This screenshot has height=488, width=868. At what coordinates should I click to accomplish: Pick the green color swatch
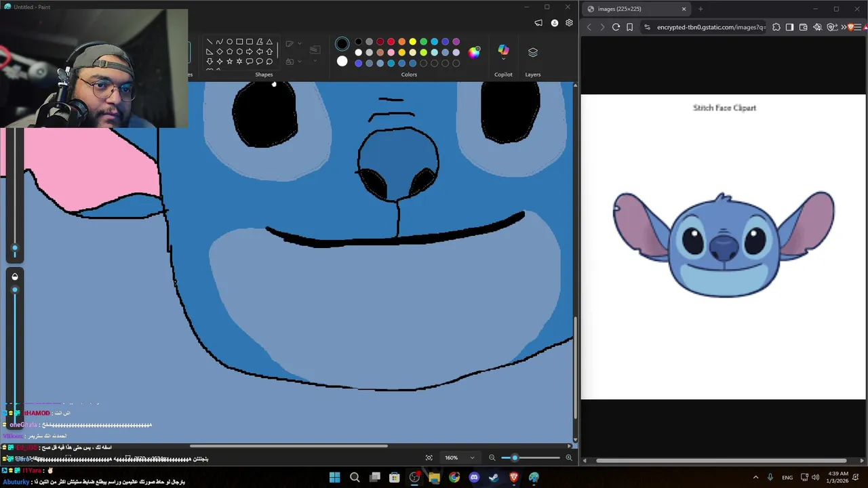[423, 42]
